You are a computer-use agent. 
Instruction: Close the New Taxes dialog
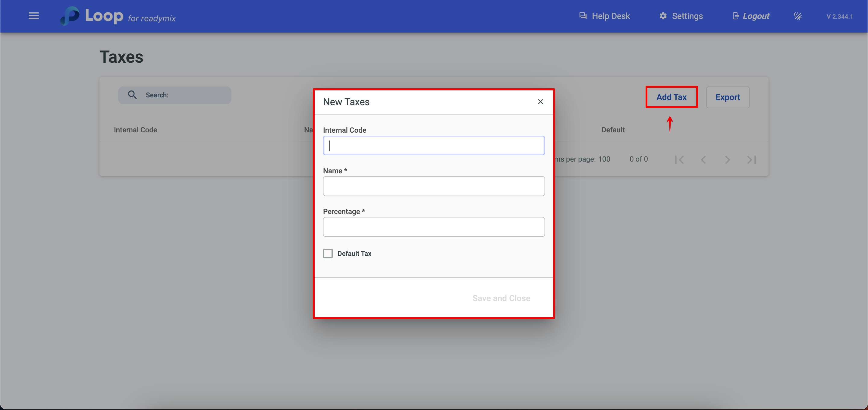[x=540, y=102]
